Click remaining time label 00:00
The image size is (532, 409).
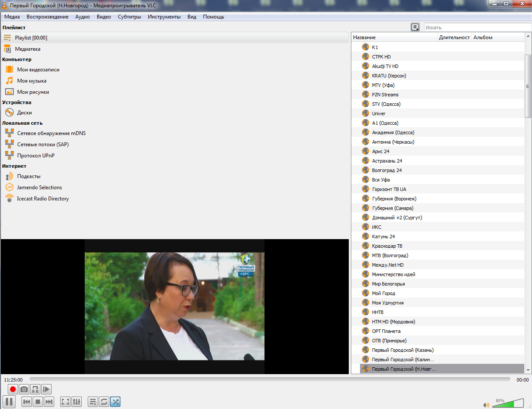tap(523, 380)
